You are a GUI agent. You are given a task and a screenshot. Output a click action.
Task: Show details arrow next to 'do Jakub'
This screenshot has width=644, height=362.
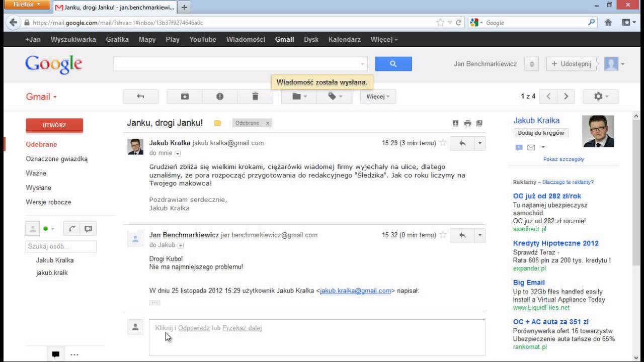pos(181,245)
